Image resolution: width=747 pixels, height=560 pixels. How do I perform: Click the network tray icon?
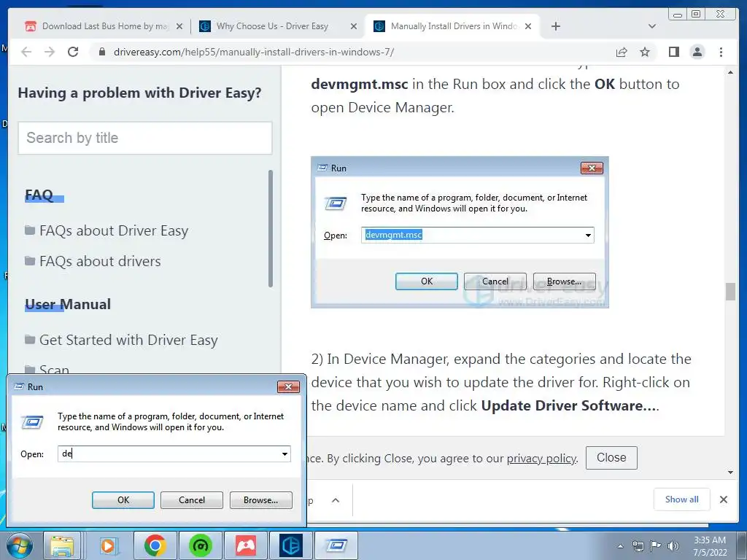point(638,546)
